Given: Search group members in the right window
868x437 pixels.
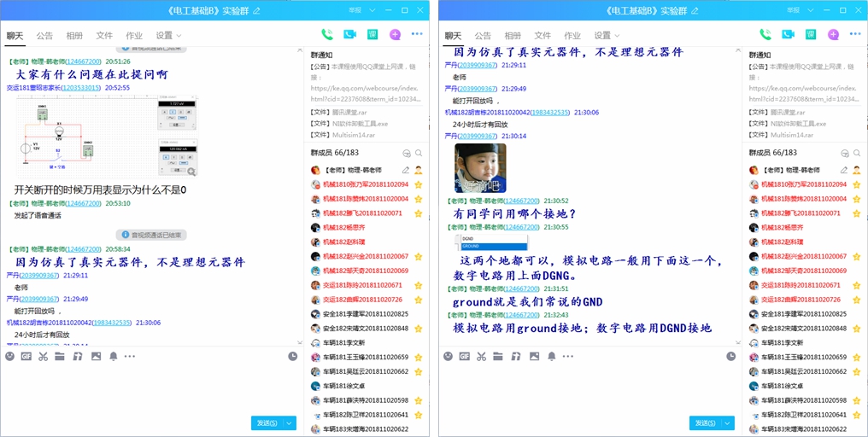Looking at the screenshot, I should coord(856,154).
